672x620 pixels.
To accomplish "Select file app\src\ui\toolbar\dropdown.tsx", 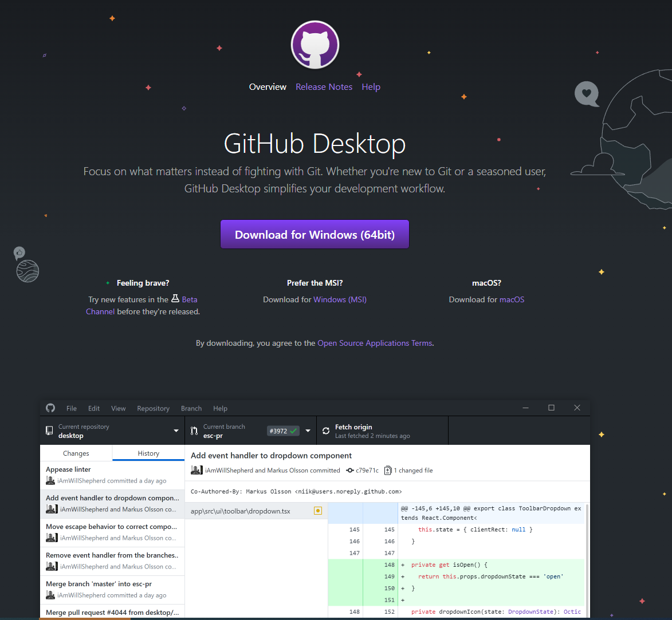I will [x=256, y=511].
